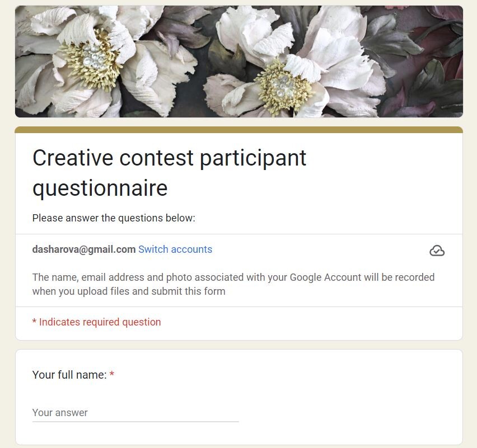This screenshot has height=448, width=477.
Task: Focus the full name answer field
Action: 135,413
